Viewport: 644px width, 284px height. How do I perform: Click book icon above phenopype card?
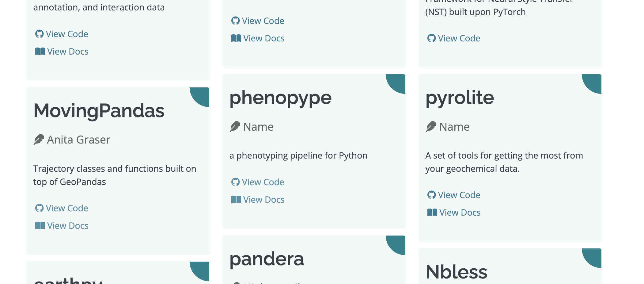(236, 38)
